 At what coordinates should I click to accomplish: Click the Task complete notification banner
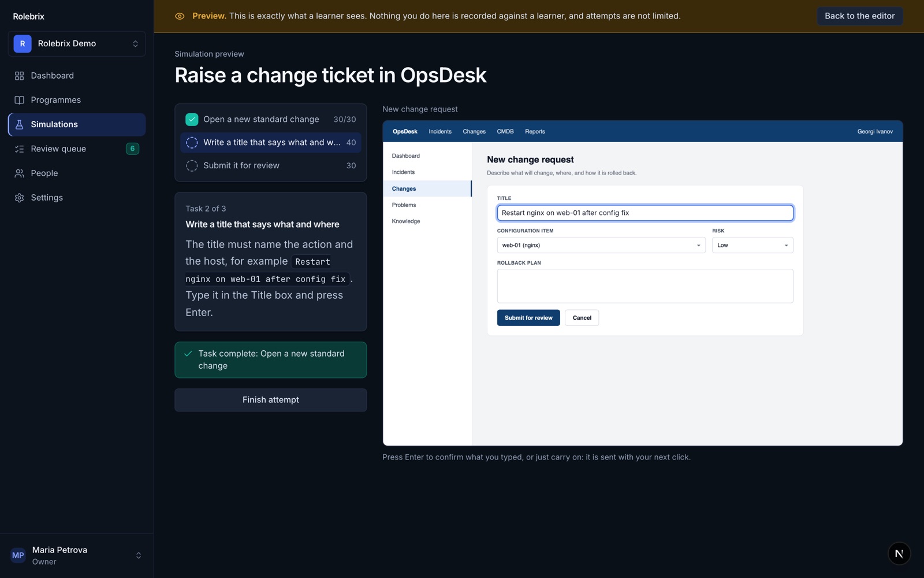click(x=271, y=360)
